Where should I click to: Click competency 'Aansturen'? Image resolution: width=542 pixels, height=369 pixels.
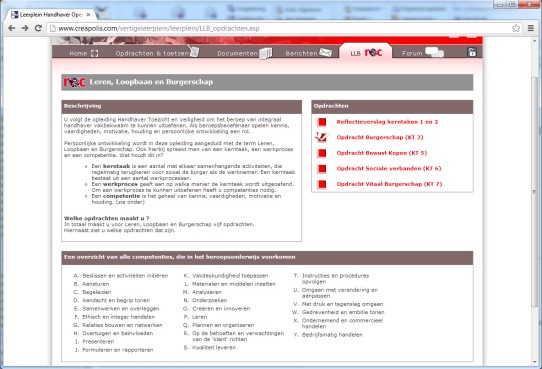[96, 284]
